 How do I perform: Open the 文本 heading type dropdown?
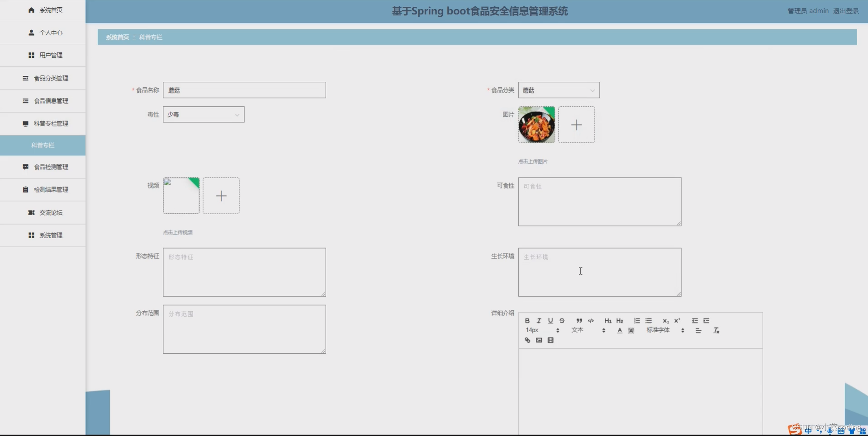(x=588, y=330)
